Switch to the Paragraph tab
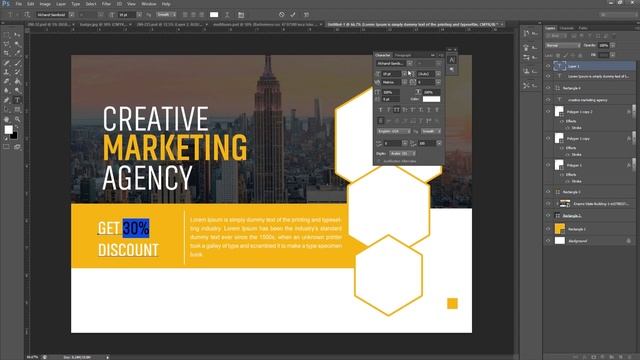 (x=402, y=55)
